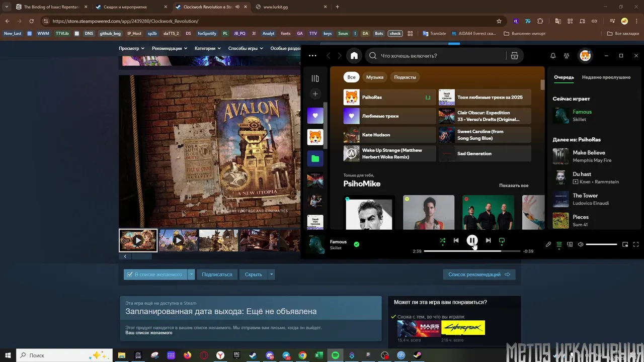
Task: Switch to "Недавно прослушано" tab
Action: coord(606,77)
